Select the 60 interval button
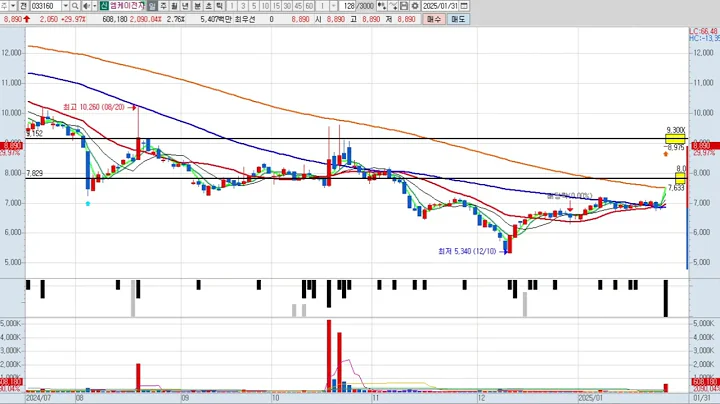The height and width of the screenshot is (404, 720). click(309, 6)
